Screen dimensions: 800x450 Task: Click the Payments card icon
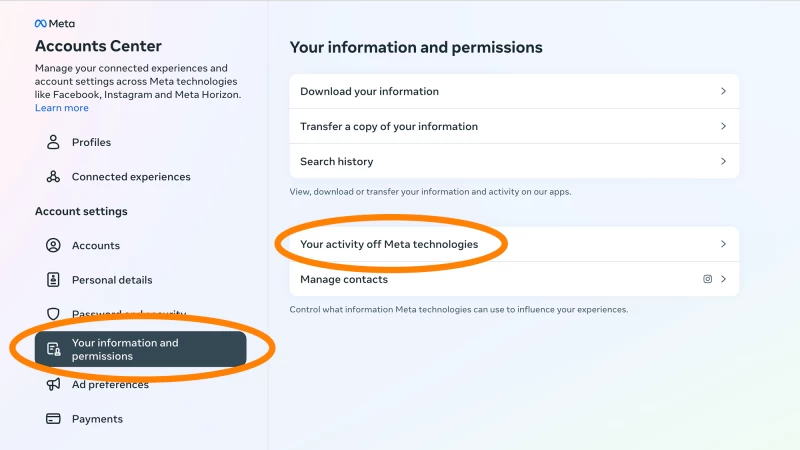[53, 419]
